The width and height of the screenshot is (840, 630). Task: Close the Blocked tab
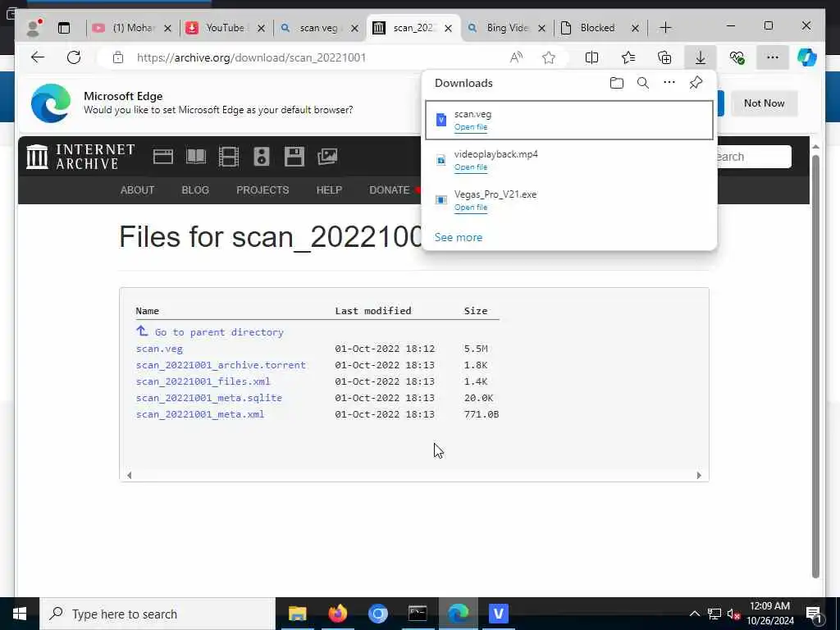[x=636, y=29]
